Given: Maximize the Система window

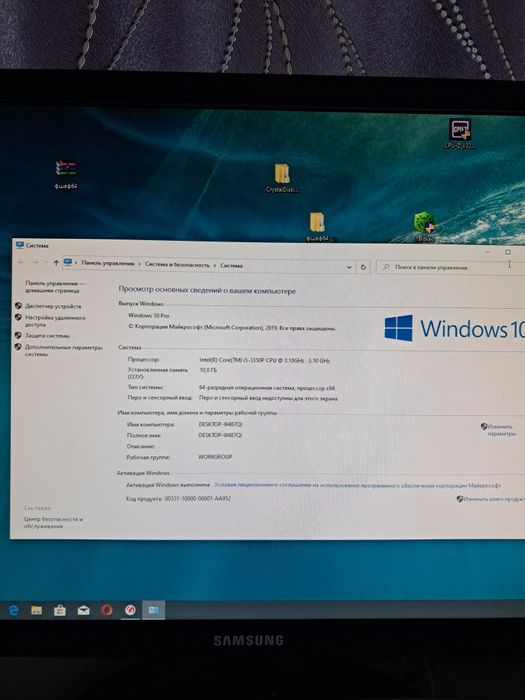Looking at the screenshot, I should pos(508,252).
